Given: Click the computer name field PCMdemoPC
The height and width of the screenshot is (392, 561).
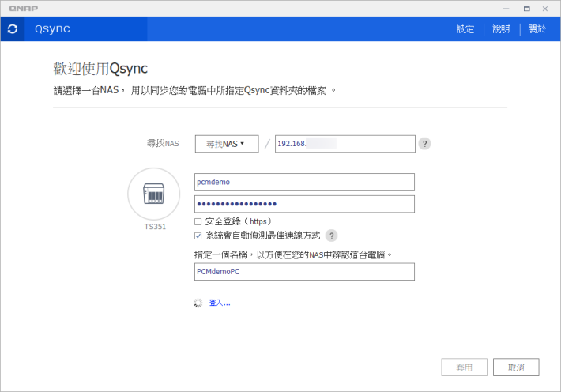Looking at the screenshot, I should tap(304, 271).
